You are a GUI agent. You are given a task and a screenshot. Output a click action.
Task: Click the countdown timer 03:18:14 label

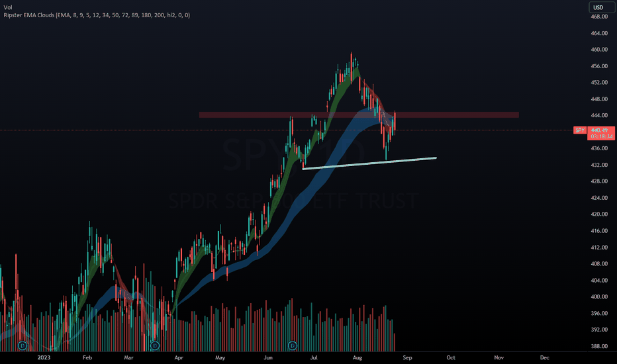602,136
